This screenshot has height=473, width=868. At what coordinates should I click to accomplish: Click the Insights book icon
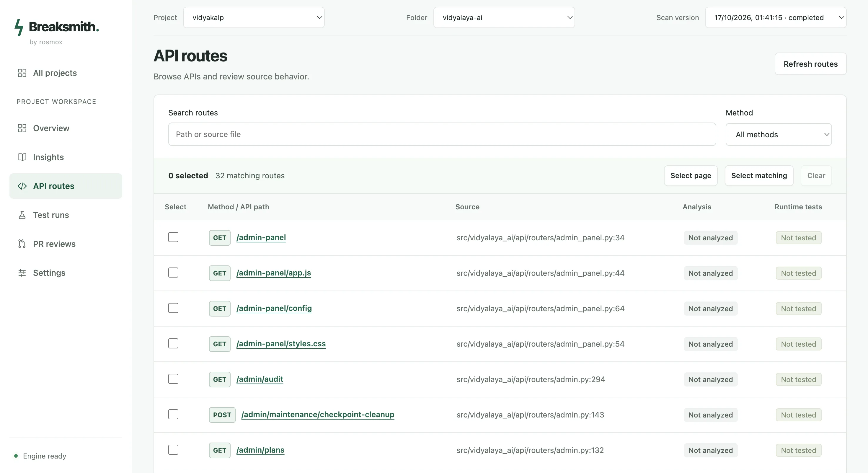click(x=22, y=157)
